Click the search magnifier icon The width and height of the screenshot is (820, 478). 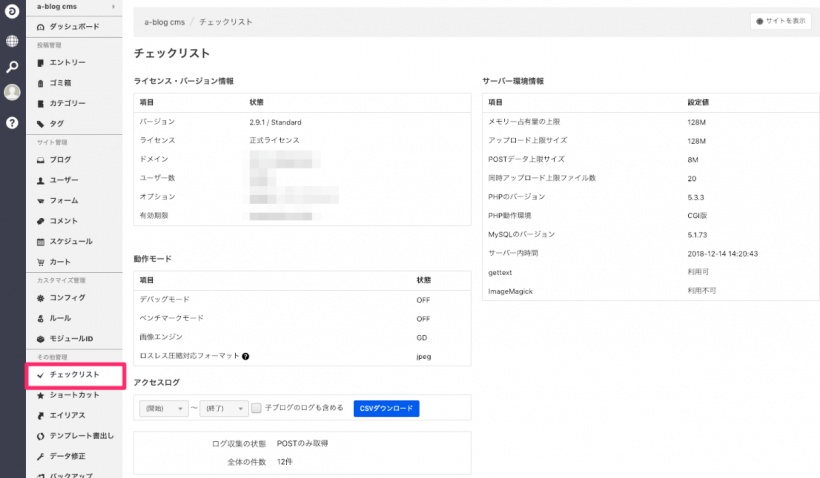point(12,67)
